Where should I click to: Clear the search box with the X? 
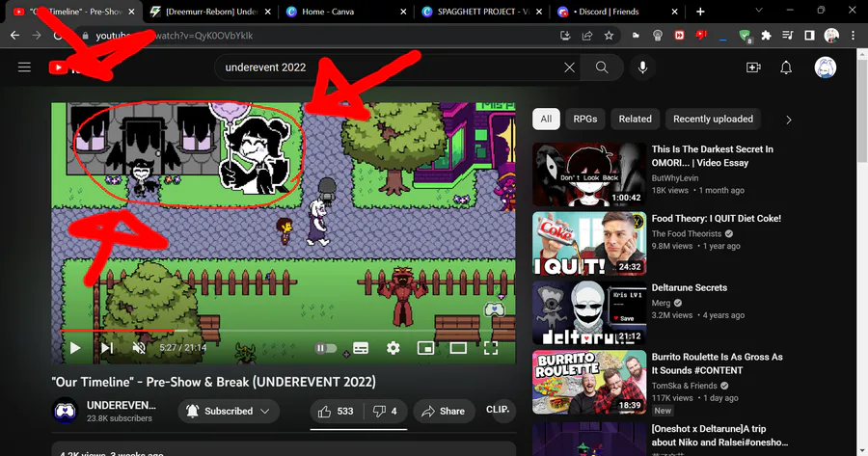coord(569,67)
